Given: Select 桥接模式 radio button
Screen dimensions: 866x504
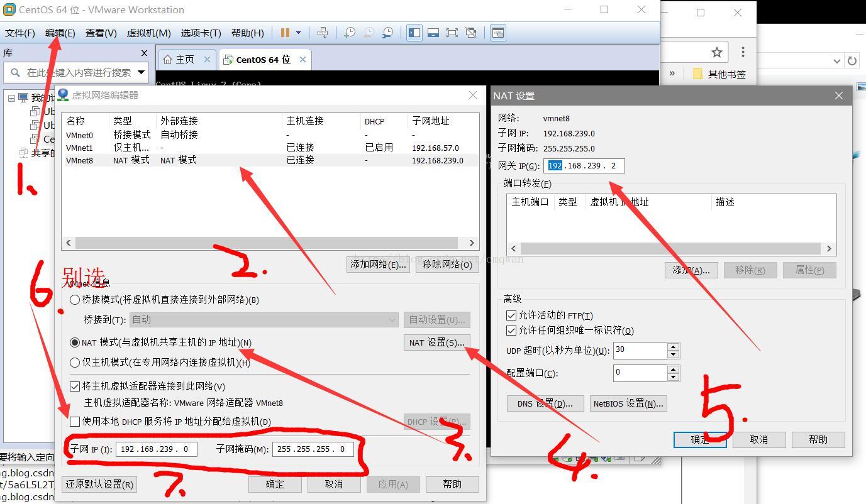Looking at the screenshot, I should pyautogui.click(x=75, y=300).
